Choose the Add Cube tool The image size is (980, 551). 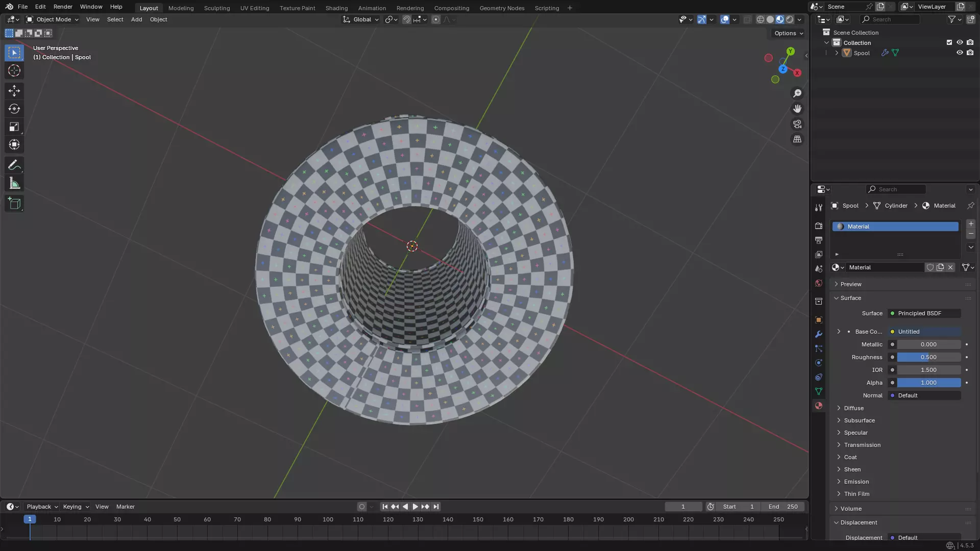click(14, 204)
